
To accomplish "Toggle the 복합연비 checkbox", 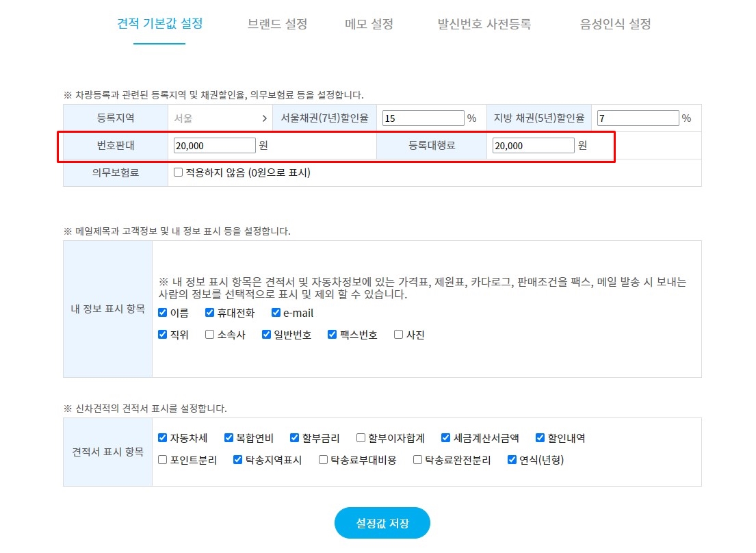I will tap(229, 437).
